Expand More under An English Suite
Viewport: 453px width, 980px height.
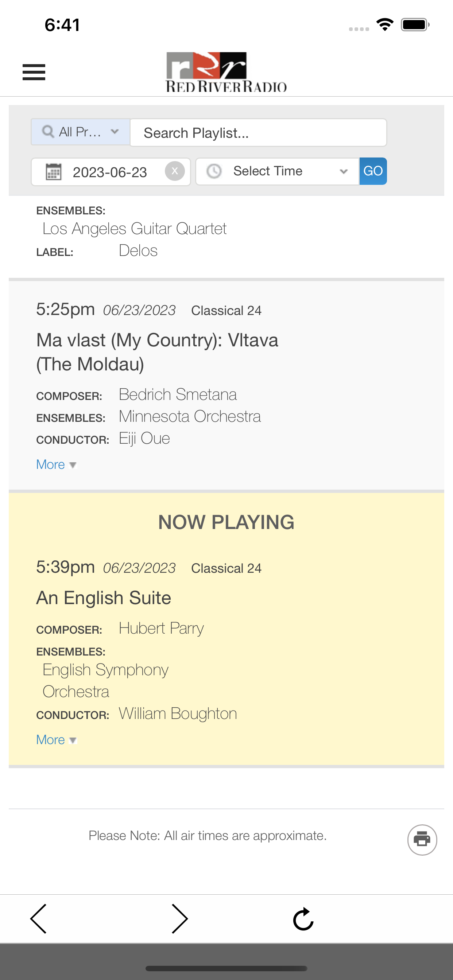click(x=56, y=740)
